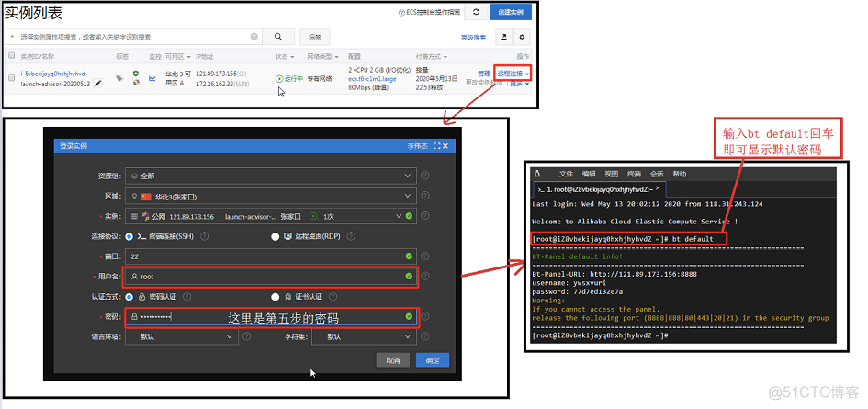Click the green security shield icon

(x=136, y=74)
